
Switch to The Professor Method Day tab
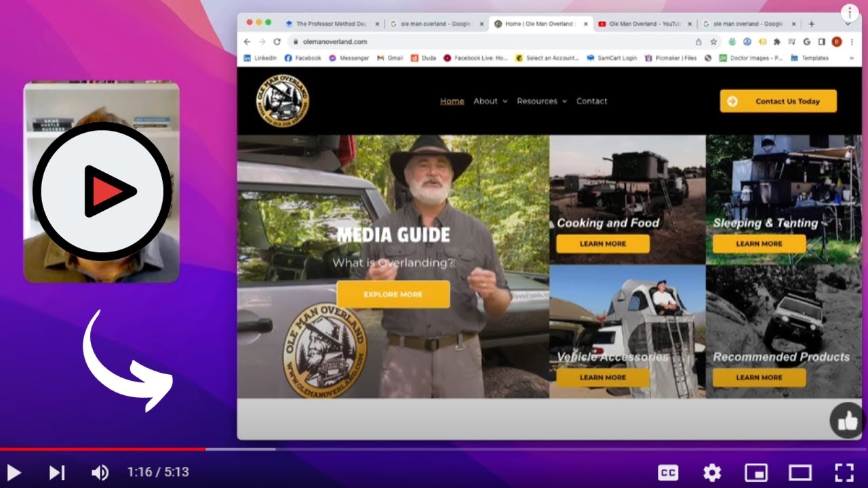coord(333,24)
